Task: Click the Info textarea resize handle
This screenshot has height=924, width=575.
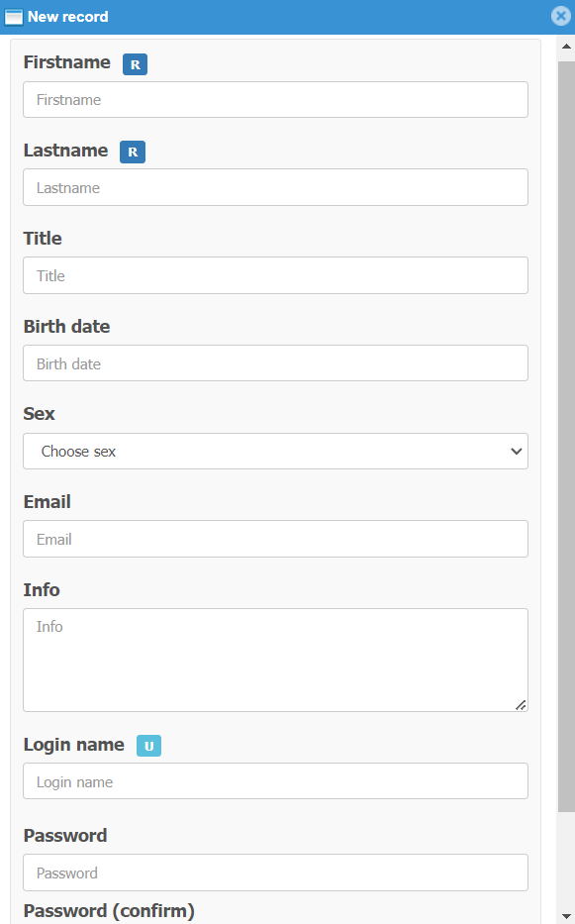Action: click(521, 705)
